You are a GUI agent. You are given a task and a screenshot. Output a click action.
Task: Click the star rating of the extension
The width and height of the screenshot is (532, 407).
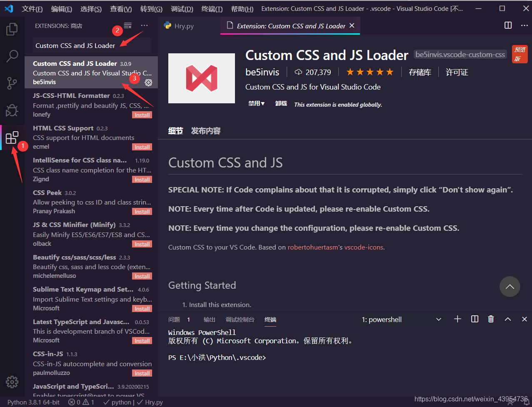[370, 72]
